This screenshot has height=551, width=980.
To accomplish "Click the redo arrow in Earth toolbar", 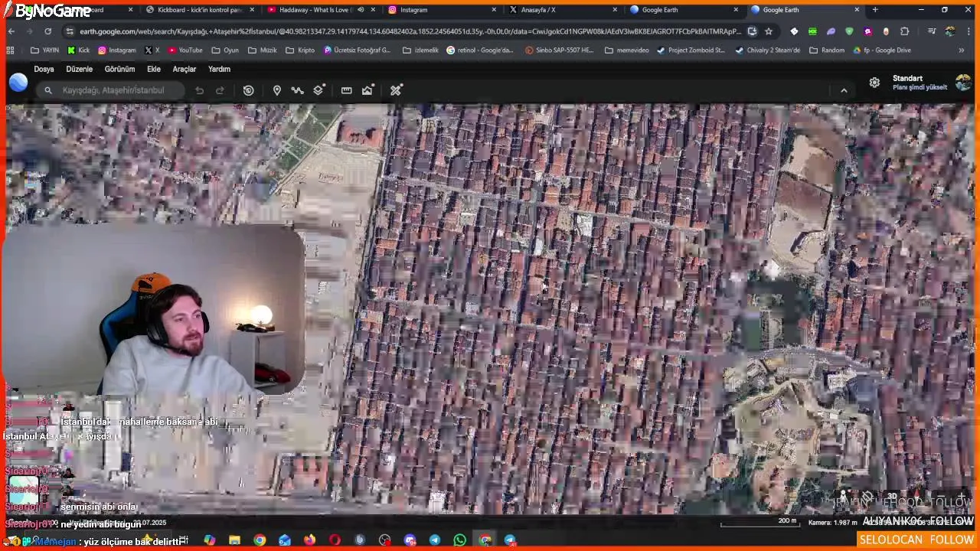I will [220, 90].
